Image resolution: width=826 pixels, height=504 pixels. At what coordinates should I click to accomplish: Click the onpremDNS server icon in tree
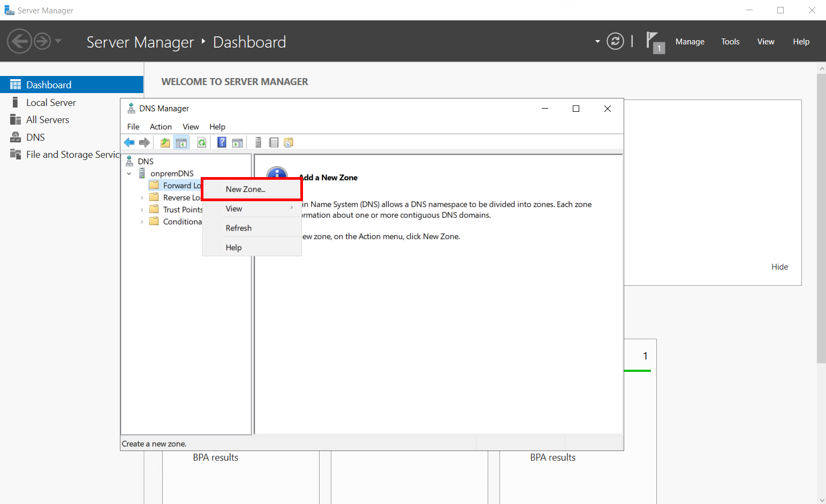(142, 173)
